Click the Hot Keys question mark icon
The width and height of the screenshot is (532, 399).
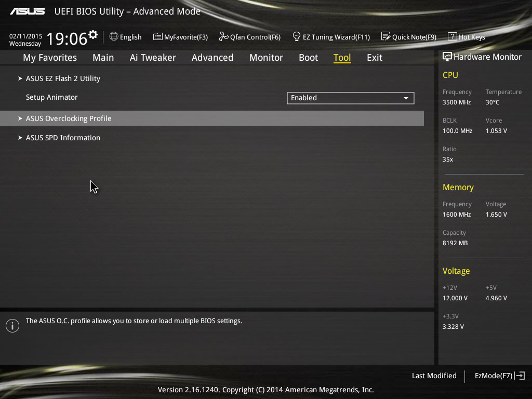(453, 36)
